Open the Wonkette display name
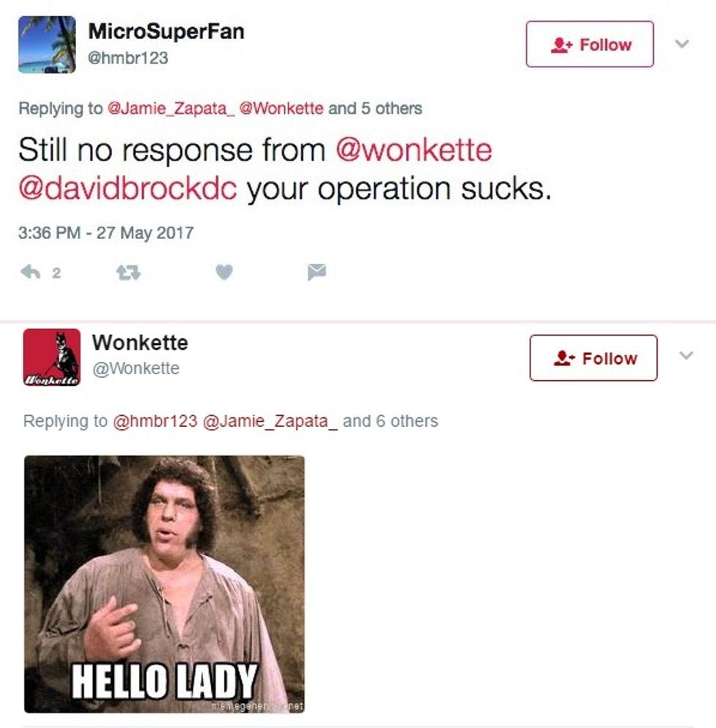Image resolution: width=716 pixels, height=728 pixels. (x=140, y=343)
